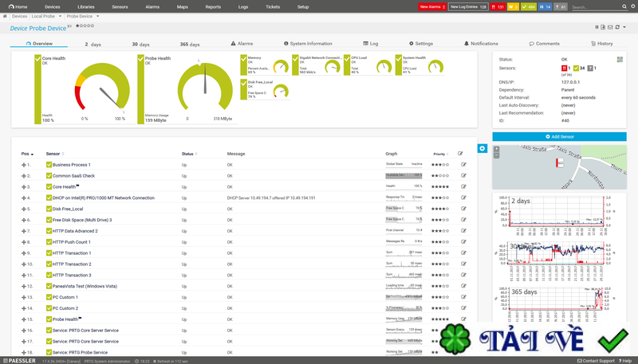Click the edit icon for Business Process 1
Screen dimensions: 638x364
(x=463, y=165)
